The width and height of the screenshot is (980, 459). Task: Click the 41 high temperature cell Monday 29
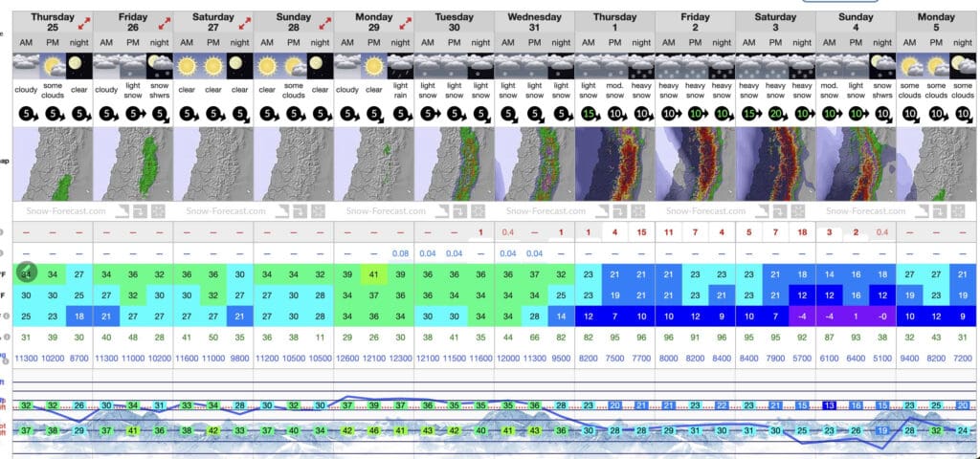click(x=374, y=274)
